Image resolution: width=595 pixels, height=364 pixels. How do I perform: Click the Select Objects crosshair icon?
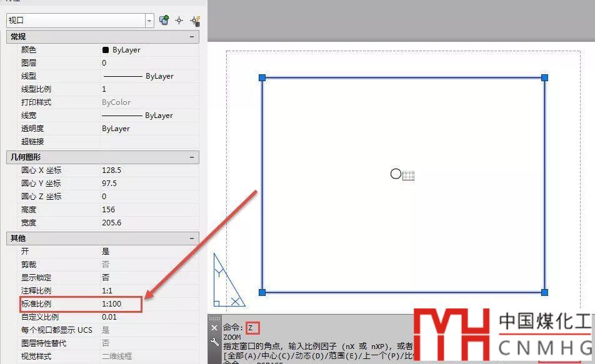[x=179, y=20]
